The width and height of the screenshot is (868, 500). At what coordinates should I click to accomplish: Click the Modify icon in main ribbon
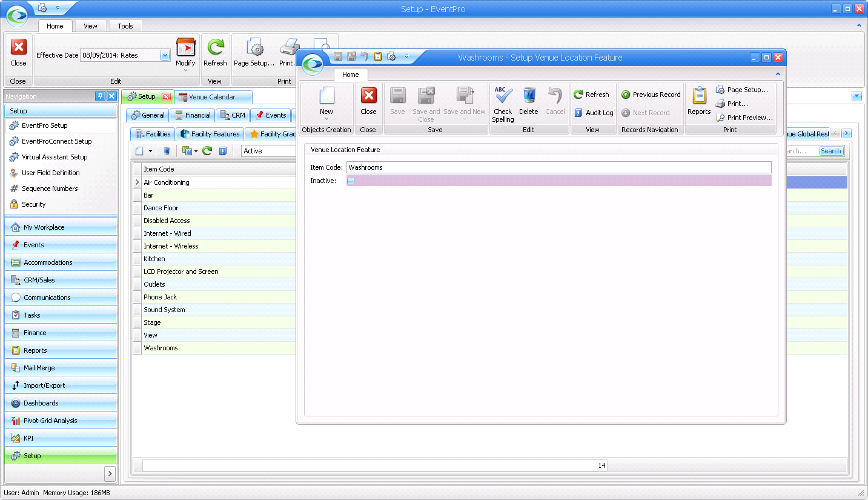click(185, 47)
